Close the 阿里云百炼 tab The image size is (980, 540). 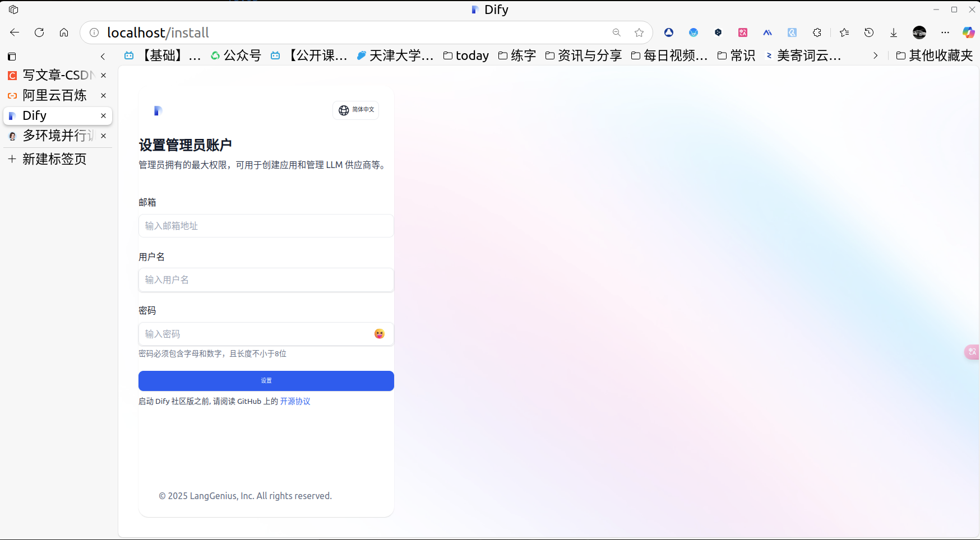click(103, 95)
